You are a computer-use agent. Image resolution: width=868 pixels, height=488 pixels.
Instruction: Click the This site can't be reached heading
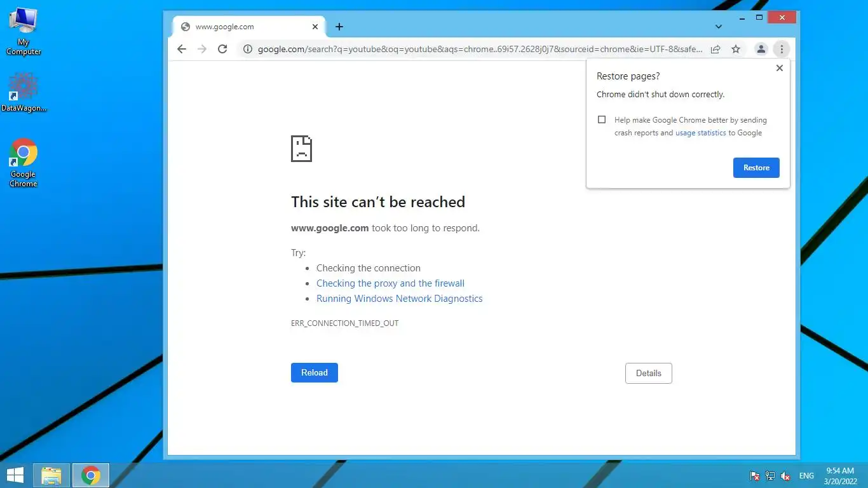coord(378,202)
